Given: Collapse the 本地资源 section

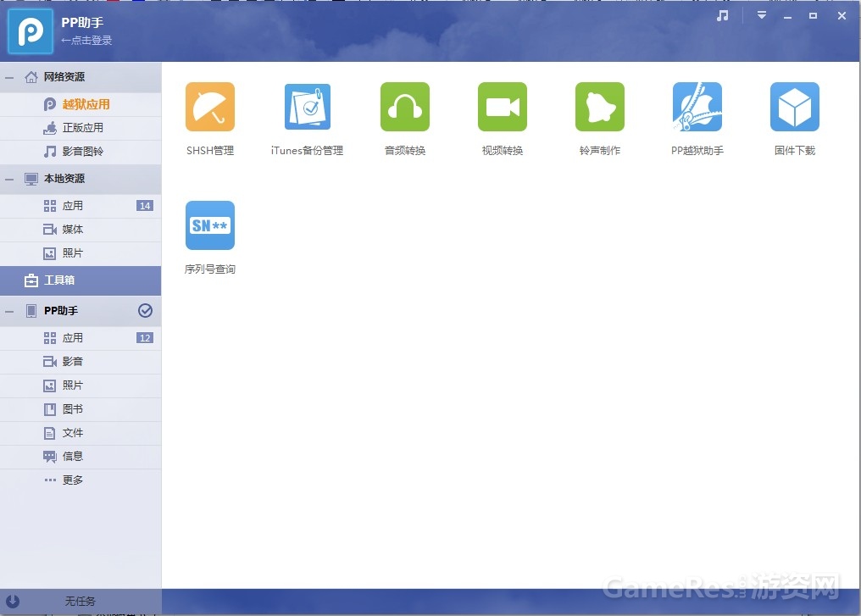Looking at the screenshot, I should [9, 180].
